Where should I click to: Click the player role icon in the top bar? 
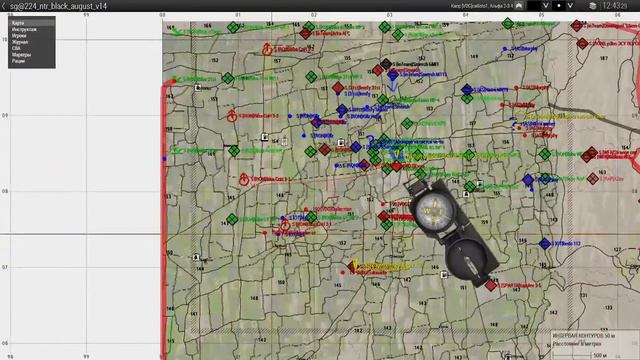[519, 6]
